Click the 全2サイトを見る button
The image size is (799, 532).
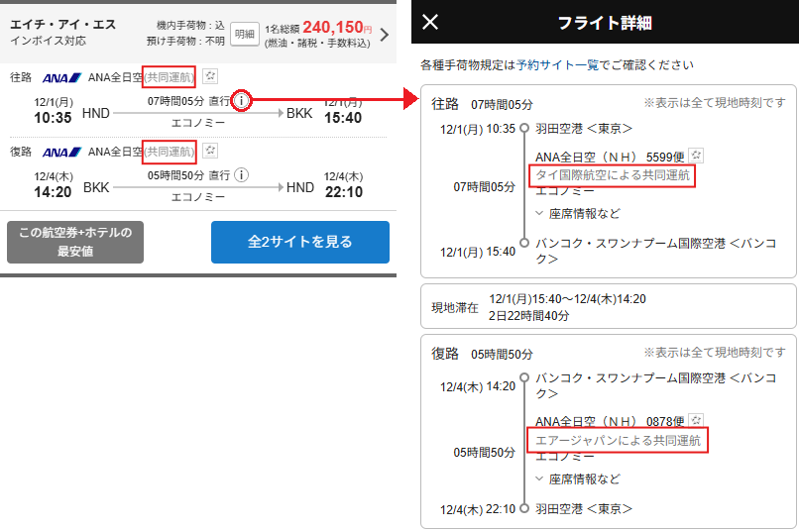299,242
